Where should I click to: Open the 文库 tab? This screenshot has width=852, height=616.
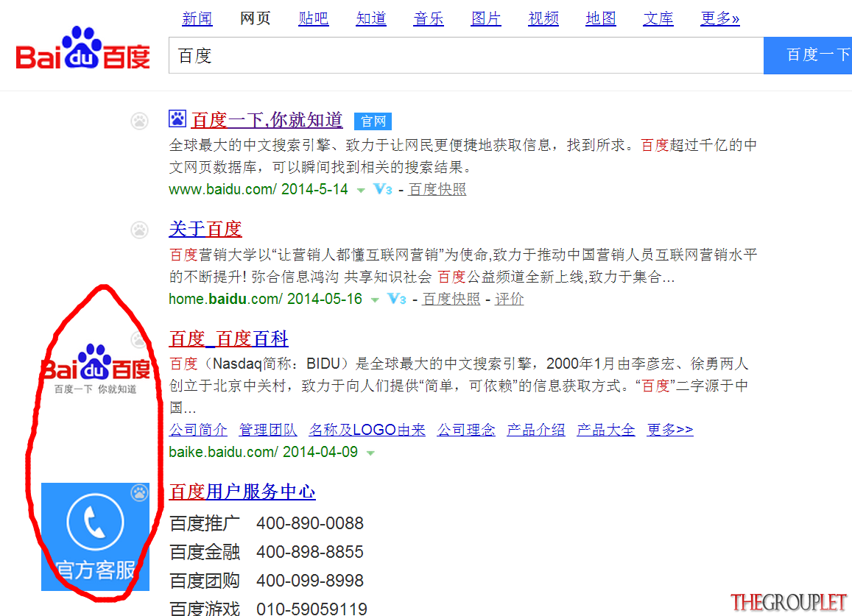[658, 18]
